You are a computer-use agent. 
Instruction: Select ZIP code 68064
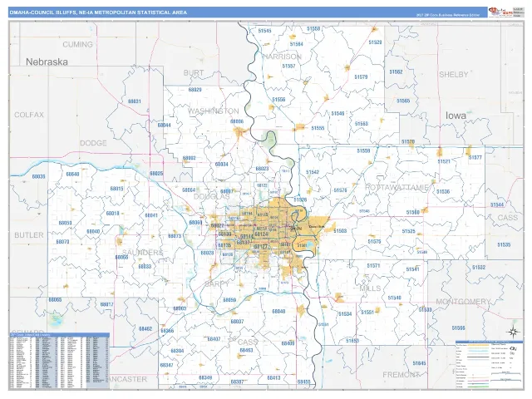189,190
